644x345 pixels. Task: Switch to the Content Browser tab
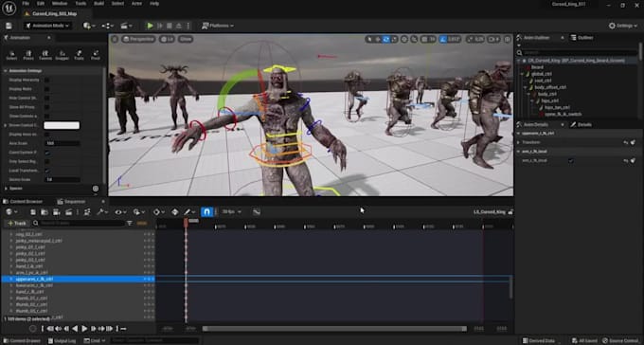pos(23,202)
